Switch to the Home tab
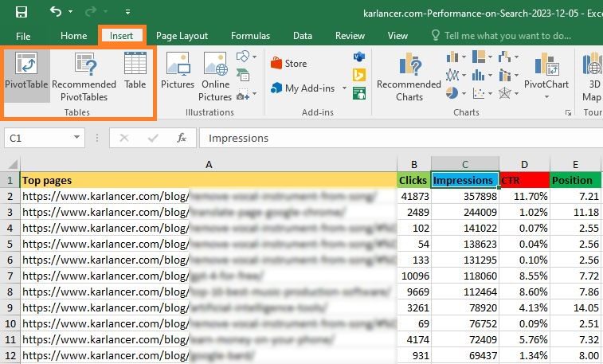This screenshot has width=603, height=364. pyautogui.click(x=73, y=36)
